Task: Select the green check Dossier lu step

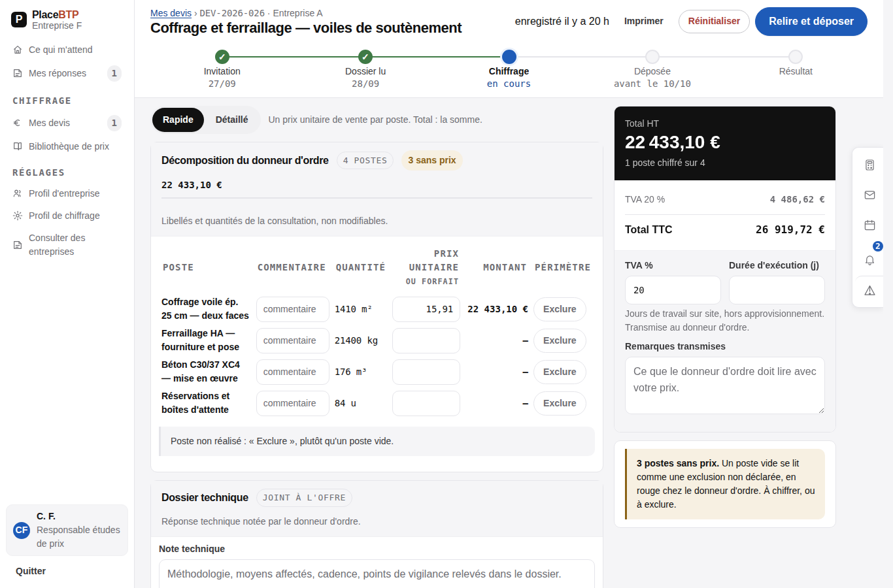Action: click(x=365, y=57)
